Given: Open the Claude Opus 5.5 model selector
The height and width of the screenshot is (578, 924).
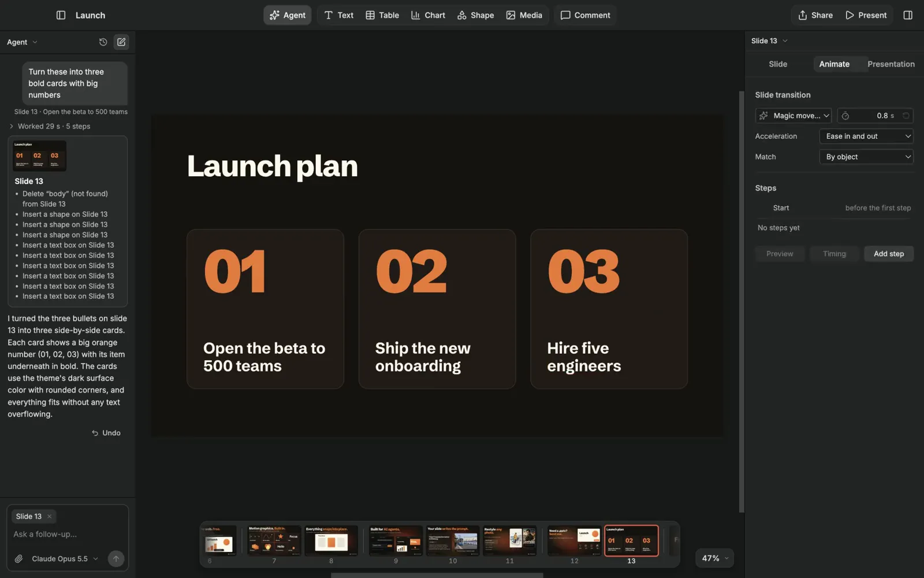Looking at the screenshot, I should [65, 559].
